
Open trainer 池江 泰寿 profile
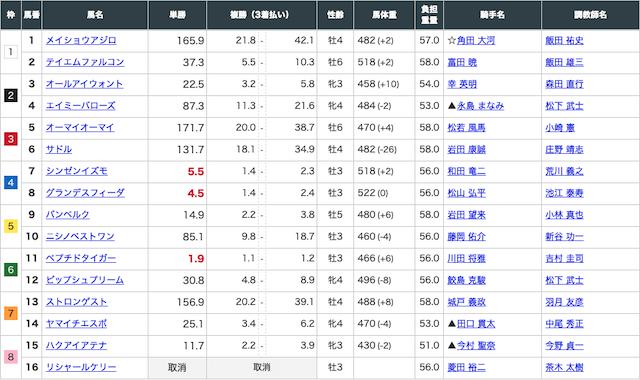coord(564,193)
